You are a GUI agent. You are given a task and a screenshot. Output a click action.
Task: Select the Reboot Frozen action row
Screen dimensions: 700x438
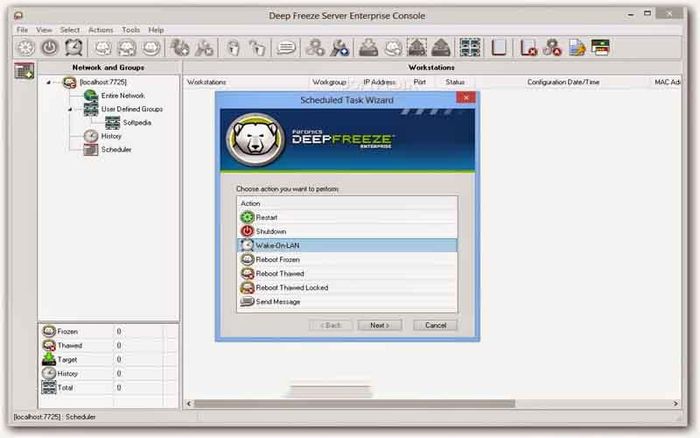[347, 259]
